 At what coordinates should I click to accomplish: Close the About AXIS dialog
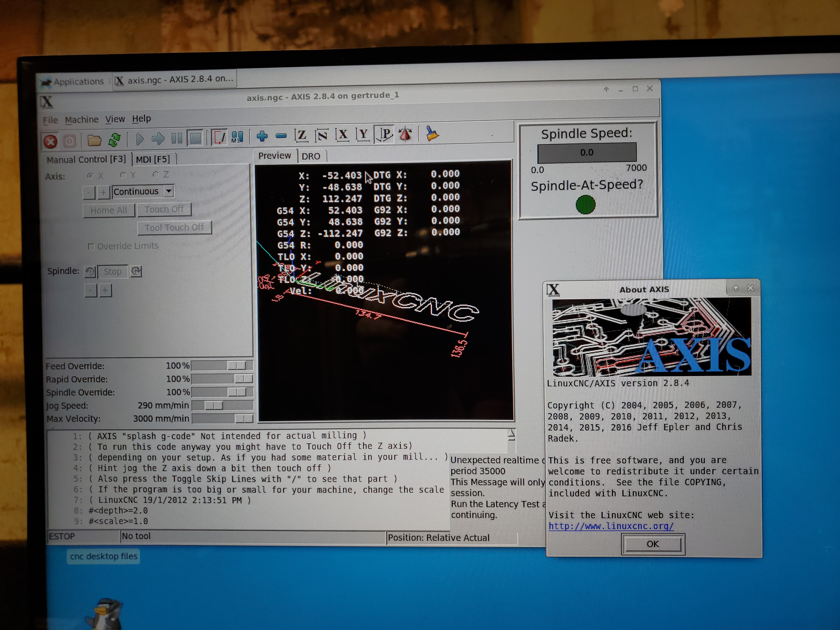click(750, 288)
